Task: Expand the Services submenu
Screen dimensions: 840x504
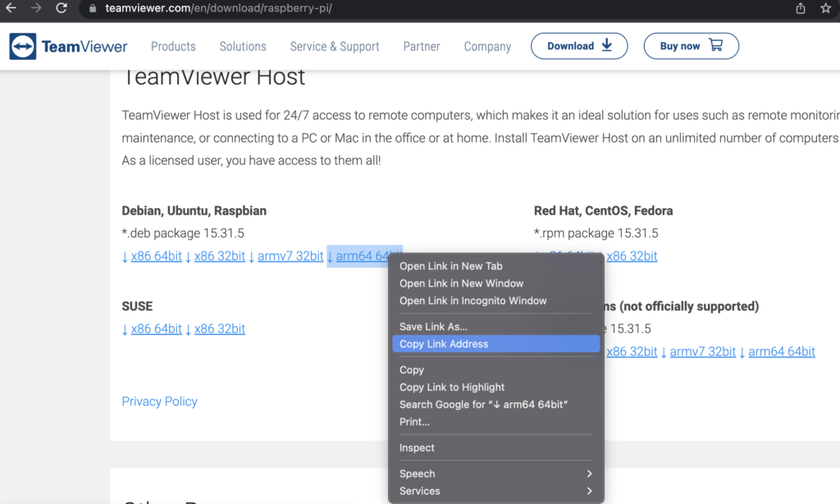Action: (496, 491)
